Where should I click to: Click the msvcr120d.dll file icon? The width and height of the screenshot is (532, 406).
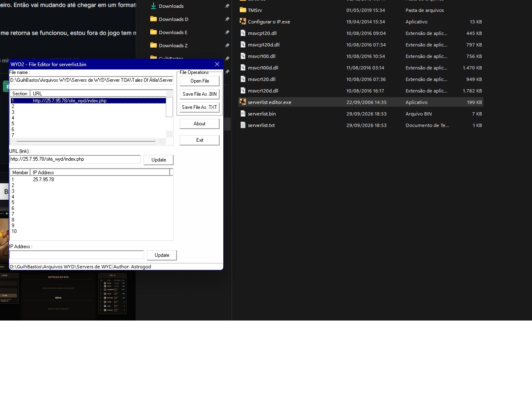(243, 90)
